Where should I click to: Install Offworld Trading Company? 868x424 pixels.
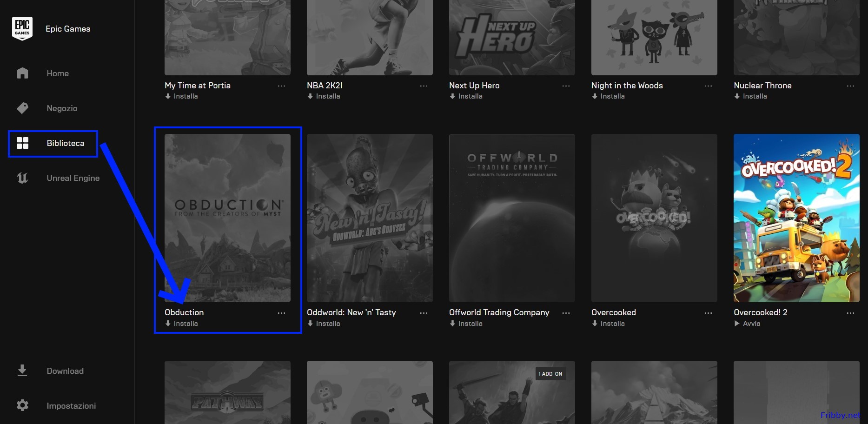(x=466, y=324)
